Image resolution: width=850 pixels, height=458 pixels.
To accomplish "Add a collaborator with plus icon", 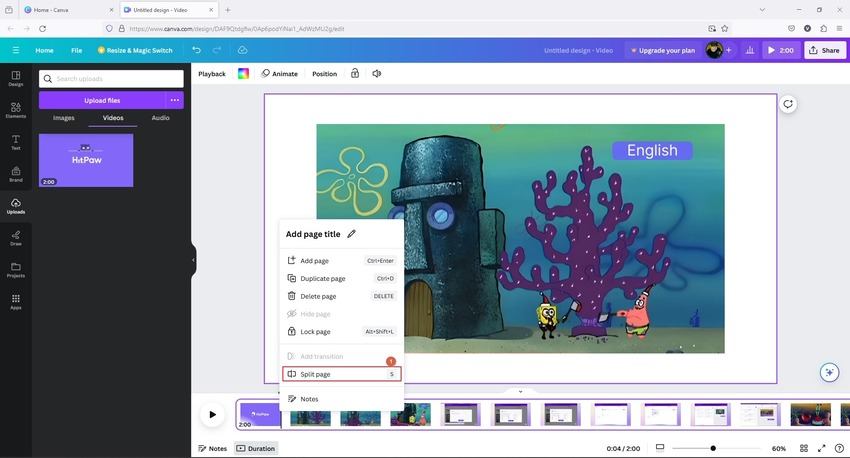I will click(x=729, y=50).
